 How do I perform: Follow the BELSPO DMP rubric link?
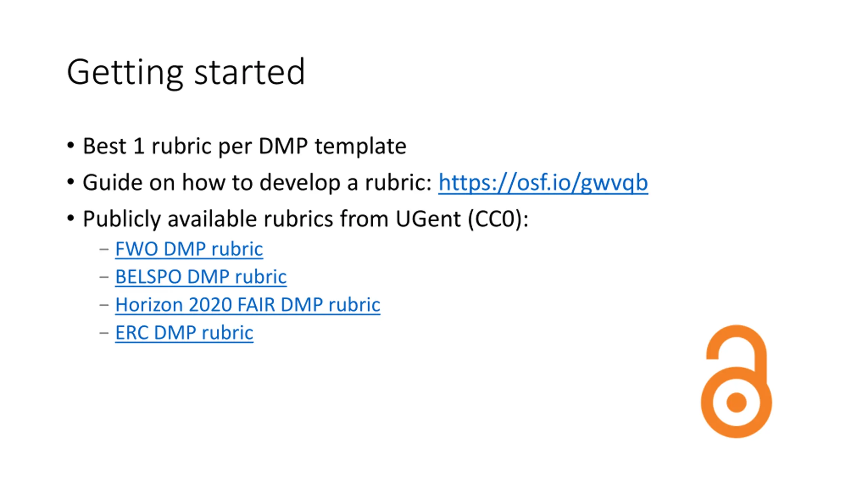(x=201, y=277)
